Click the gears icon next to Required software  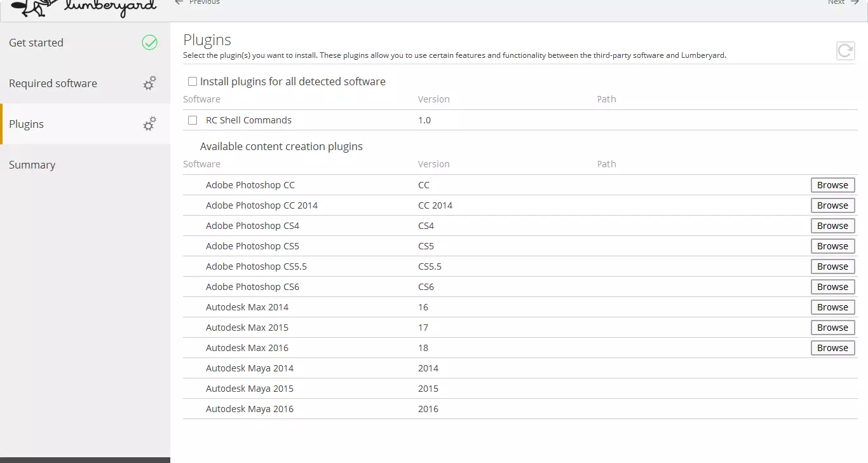click(149, 83)
